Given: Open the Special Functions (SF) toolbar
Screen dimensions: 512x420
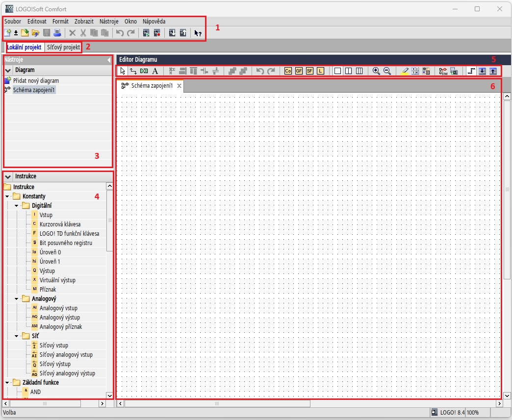Looking at the screenshot, I should pos(309,71).
